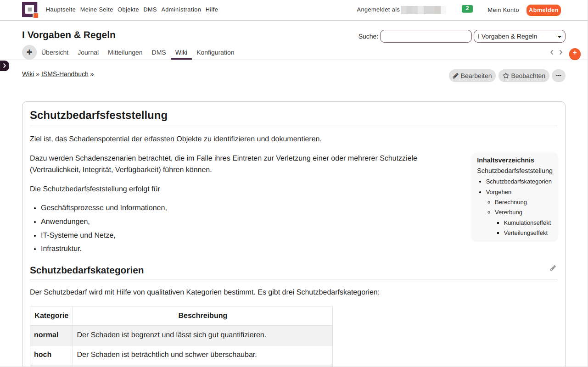Click the orange plus button
Viewport: 588px width, 367px height.
pyautogui.click(x=574, y=54)
